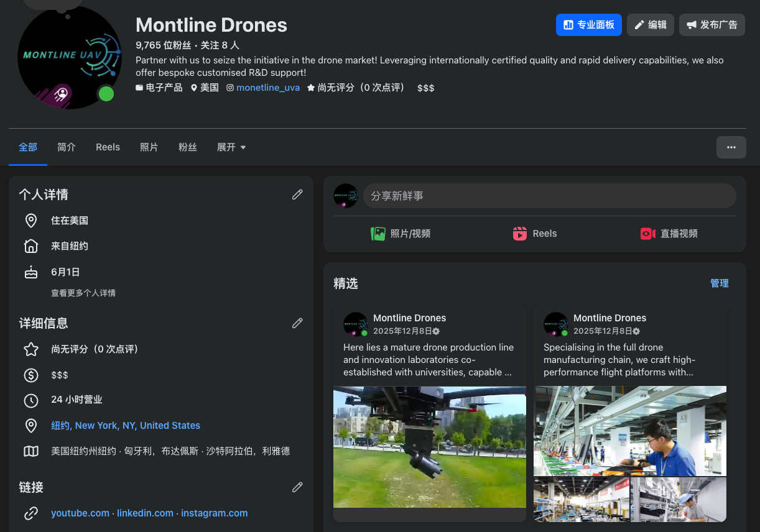Click the 美国 location label in header
Image resolution: width=760 pixels, height=532 pixels.
(x=210, y=88)
